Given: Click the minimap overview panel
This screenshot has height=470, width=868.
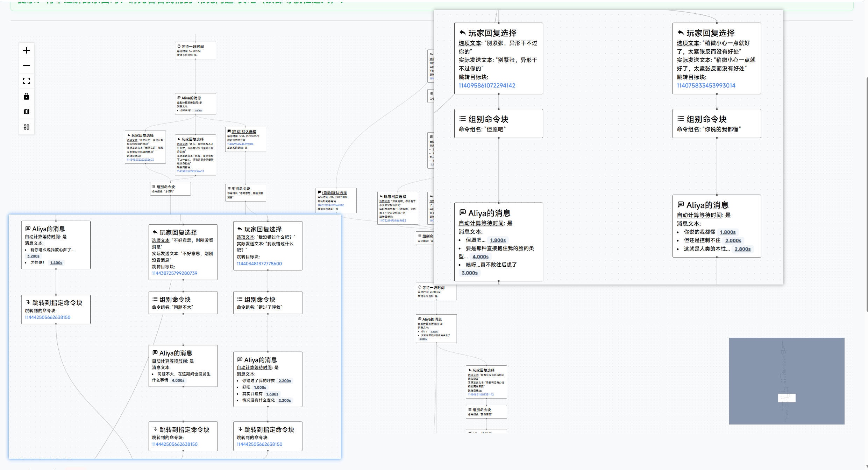Looking at the screenshot, I should (787, 381).
